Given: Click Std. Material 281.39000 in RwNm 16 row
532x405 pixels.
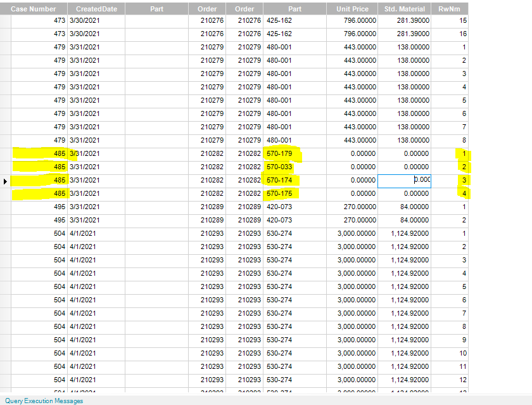Looking at the screenshot, I should (405, 34).
